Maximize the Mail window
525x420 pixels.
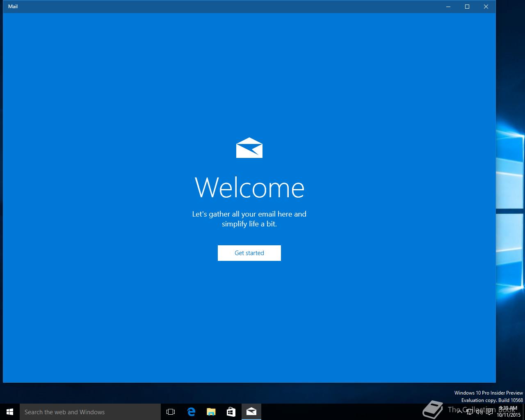(467, 7)
